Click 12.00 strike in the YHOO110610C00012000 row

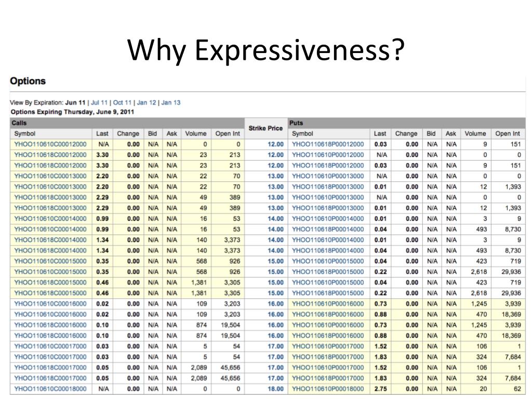(275, 144)
